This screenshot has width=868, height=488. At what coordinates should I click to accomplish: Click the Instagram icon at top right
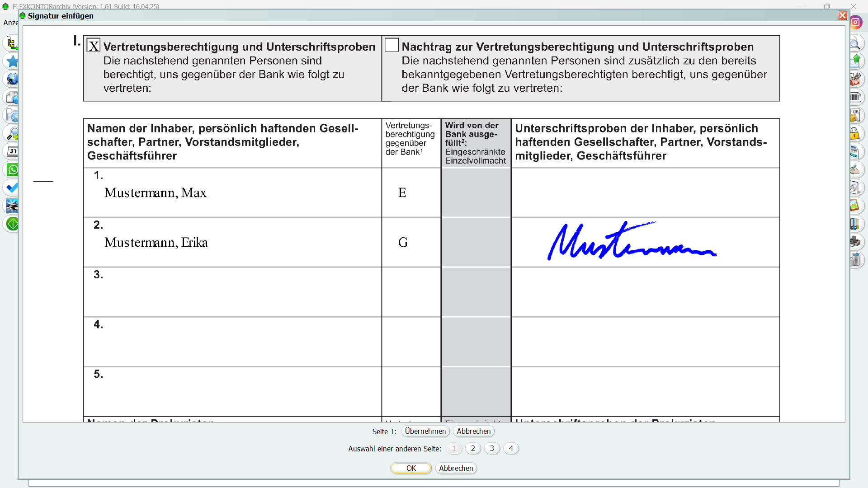[856, 22]
